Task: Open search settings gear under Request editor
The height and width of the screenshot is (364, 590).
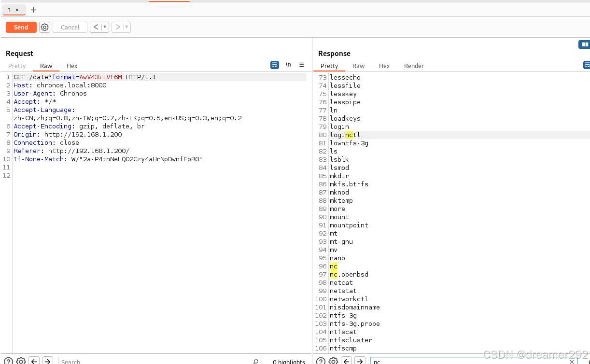Action: 21,361
